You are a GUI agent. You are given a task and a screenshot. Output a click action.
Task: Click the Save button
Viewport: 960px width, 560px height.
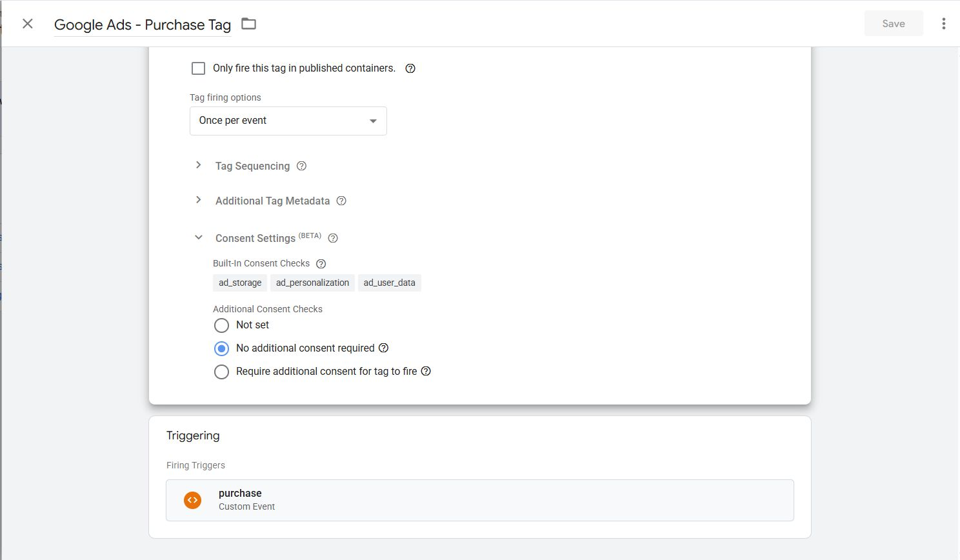coord(893,23)
